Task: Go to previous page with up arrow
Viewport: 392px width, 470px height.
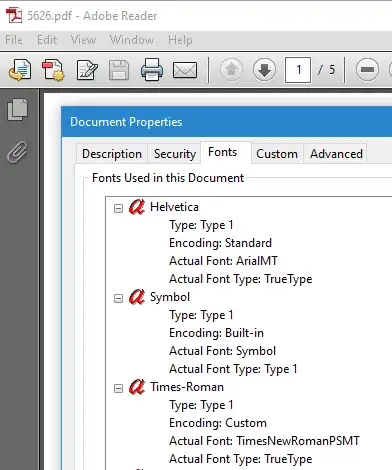Action: 232,70
